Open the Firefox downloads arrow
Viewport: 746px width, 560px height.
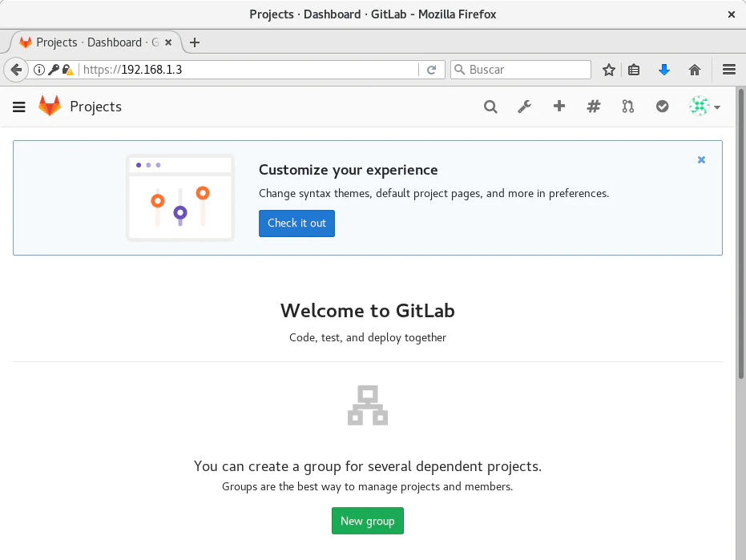point(663,70)
